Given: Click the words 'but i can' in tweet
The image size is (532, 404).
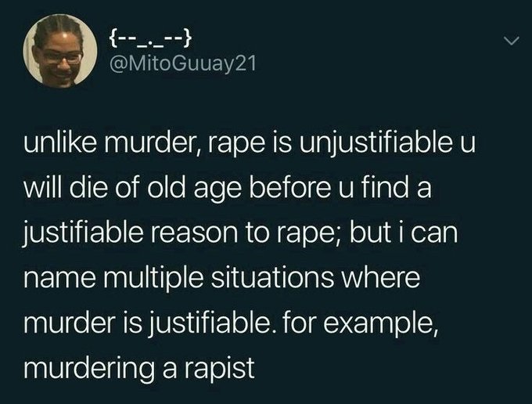Looking at the screenshot, I should tap(404, 233).
